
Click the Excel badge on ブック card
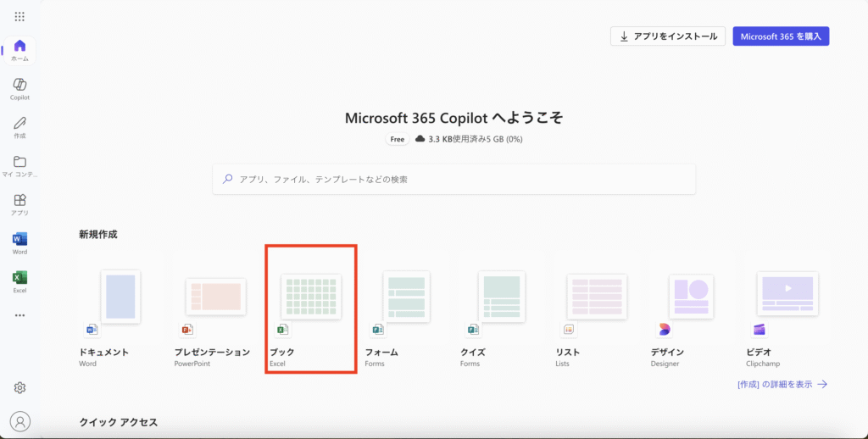click(282, 330)
